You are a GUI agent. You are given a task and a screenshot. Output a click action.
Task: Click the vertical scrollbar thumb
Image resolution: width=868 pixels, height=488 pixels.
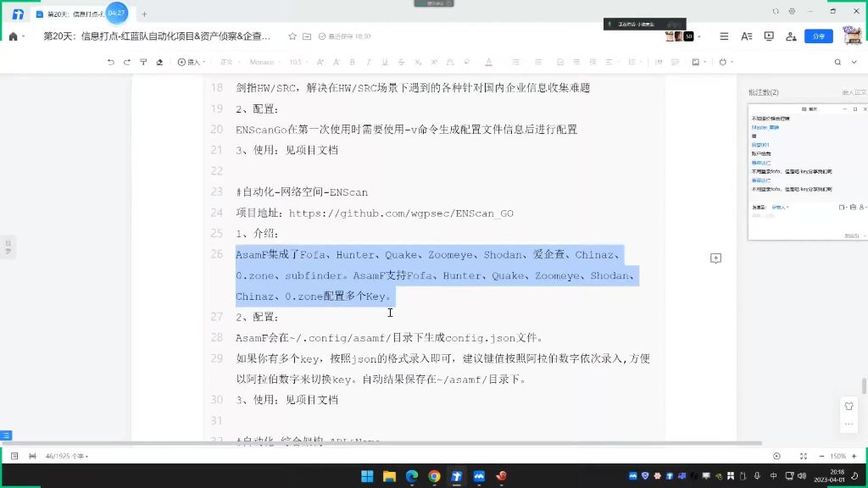pos(864,385)
